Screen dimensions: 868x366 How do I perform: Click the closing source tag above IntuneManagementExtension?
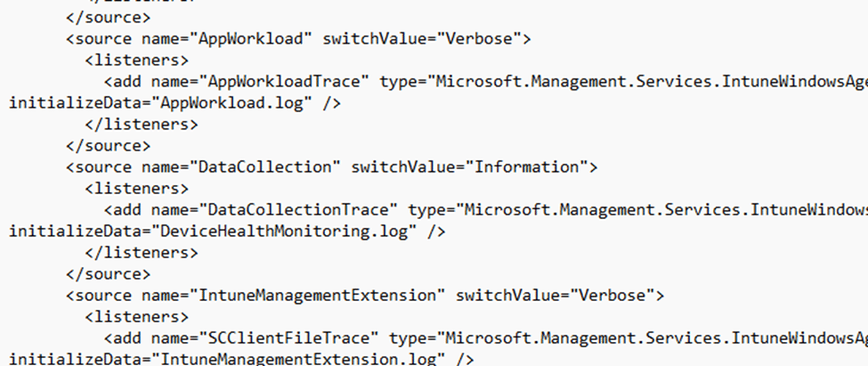tap(108, 273)
